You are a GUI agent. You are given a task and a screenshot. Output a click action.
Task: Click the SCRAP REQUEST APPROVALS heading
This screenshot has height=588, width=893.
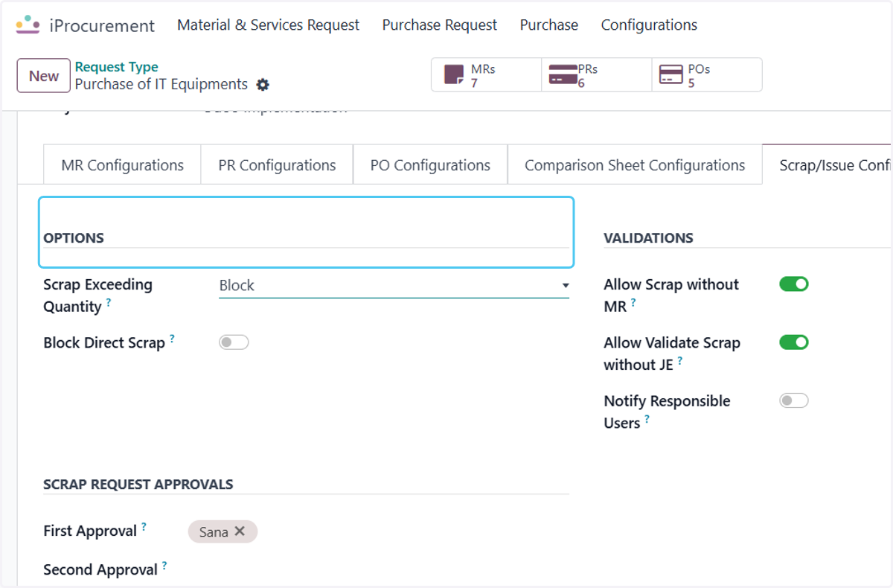pos(138,485)
